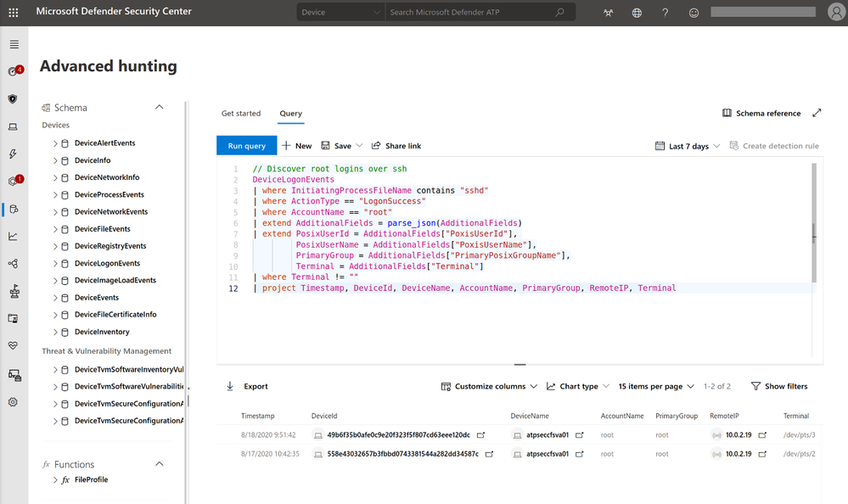848x504 pixels.
Task: Open the app launcher waffle icon
Action: pos(14,13)
